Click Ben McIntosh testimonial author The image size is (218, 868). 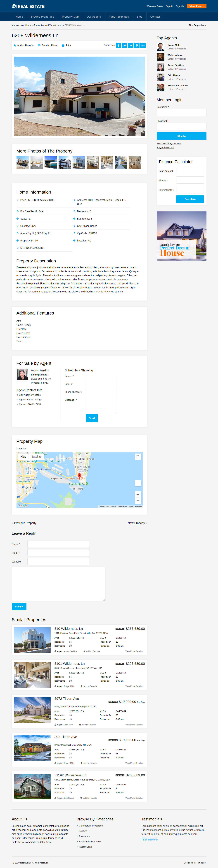(x=151, y=840)
